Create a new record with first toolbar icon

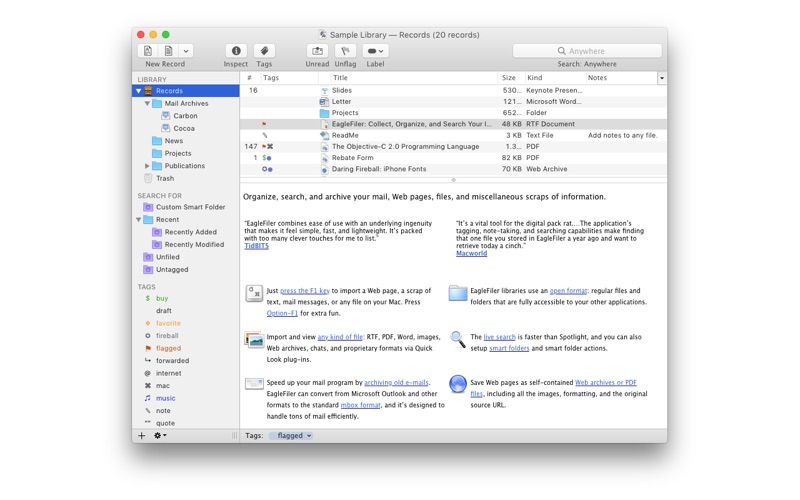tap(148, 51)
